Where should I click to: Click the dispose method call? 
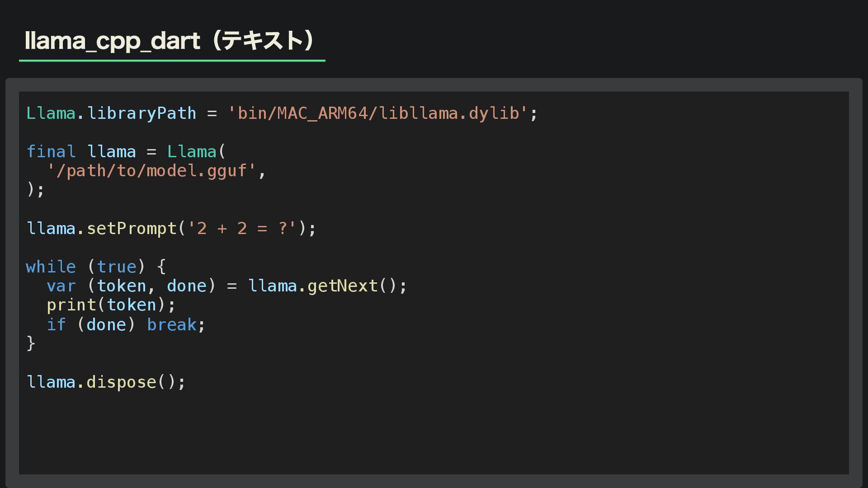[121, 382]
